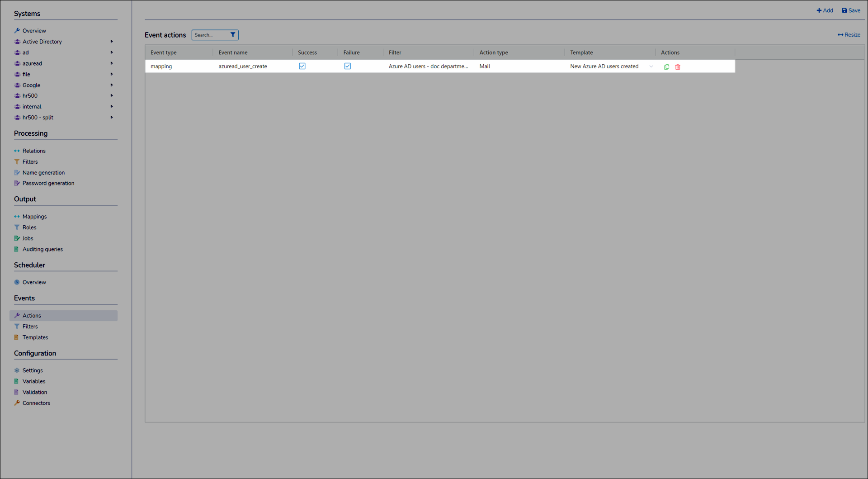Open the Template dropdown arrow
The image size is (868, 479).
point(651,66)
